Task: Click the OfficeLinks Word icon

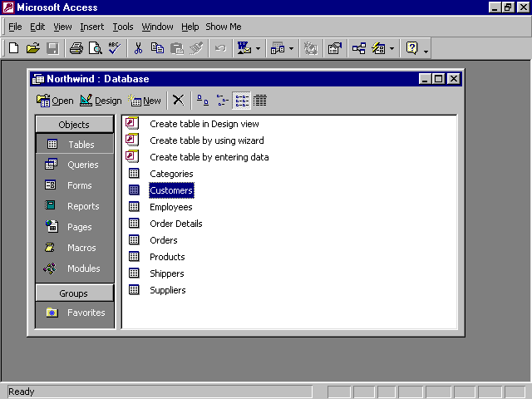Action: tap(244, 48)
